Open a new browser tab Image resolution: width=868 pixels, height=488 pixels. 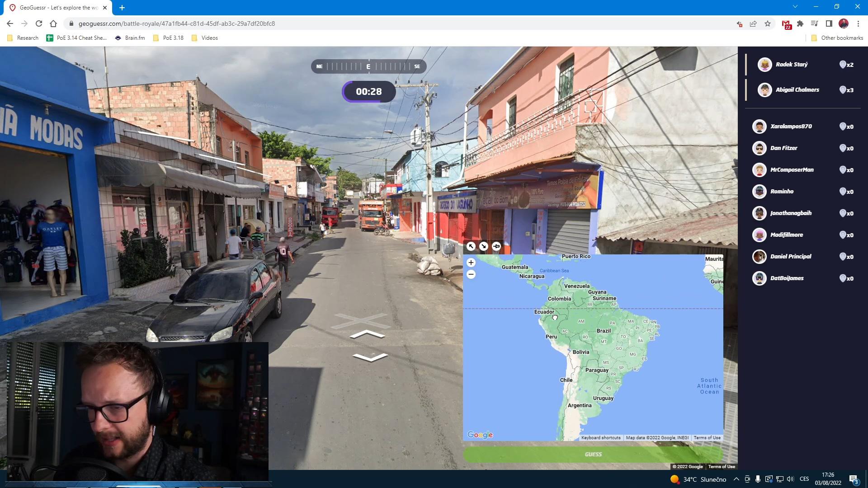pos(122,8)
